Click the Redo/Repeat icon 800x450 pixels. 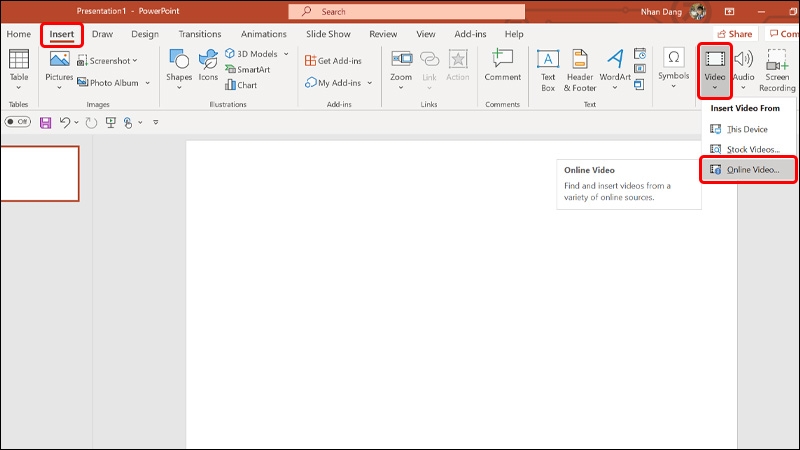click(x=91, y=122)
